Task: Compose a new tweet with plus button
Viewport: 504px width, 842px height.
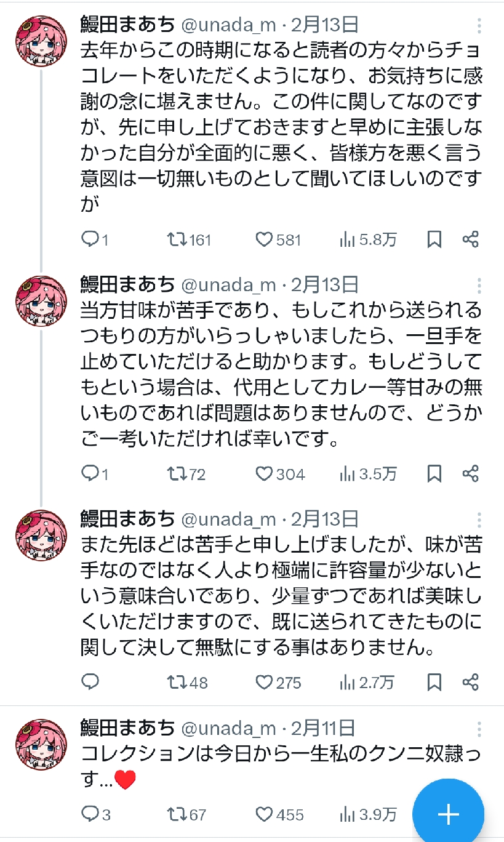Action: pyautogui.click(x=448, y=814)
